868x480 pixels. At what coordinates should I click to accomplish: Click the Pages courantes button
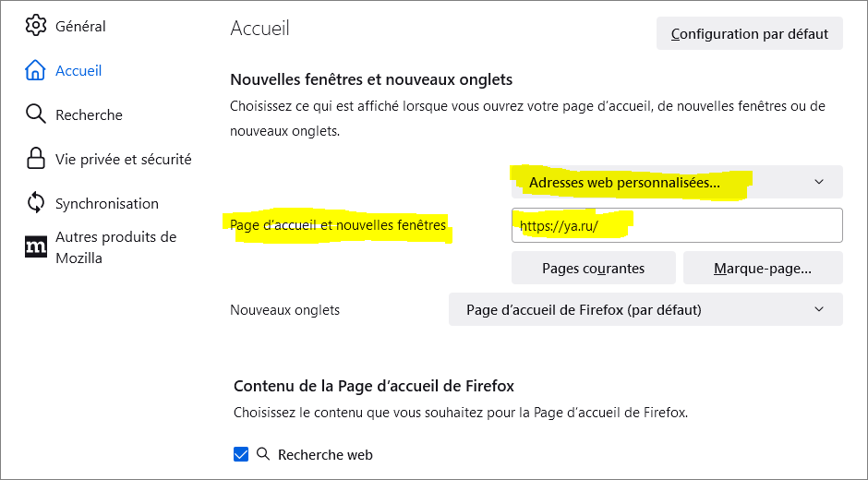point(593,269)
